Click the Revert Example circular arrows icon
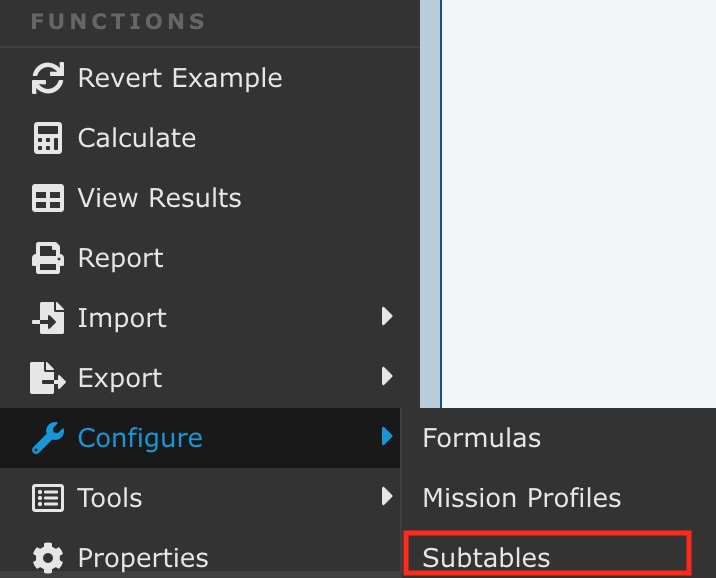The width and height of the screenshot is (716, 578). coord(48,79)
